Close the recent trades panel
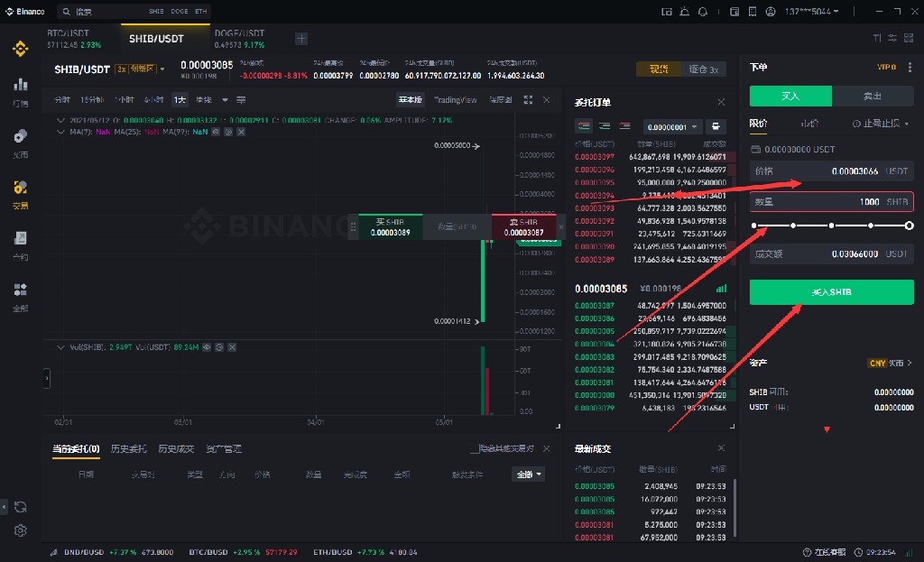This screenshot has height=562, width=924. (x=721, y=448)
